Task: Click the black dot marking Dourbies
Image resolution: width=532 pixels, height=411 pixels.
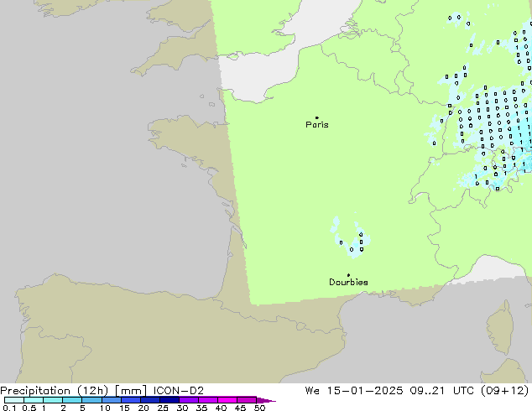Action: coord(348,275)
